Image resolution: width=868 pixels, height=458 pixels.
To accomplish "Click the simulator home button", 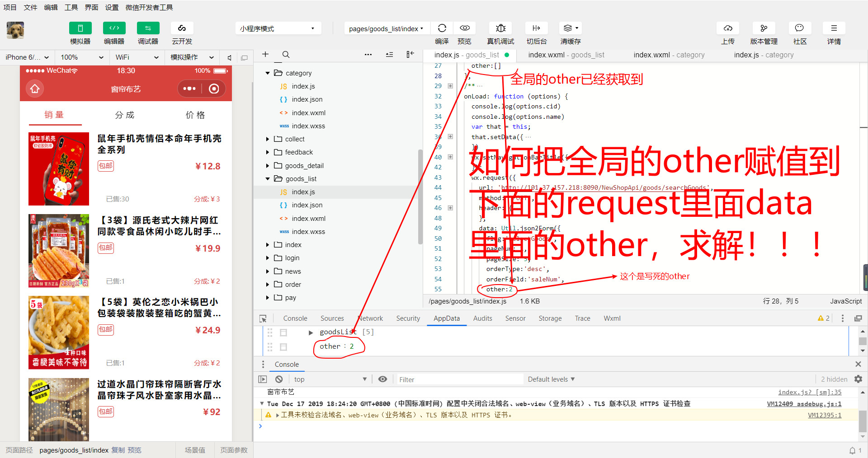I will pos(35,89).
